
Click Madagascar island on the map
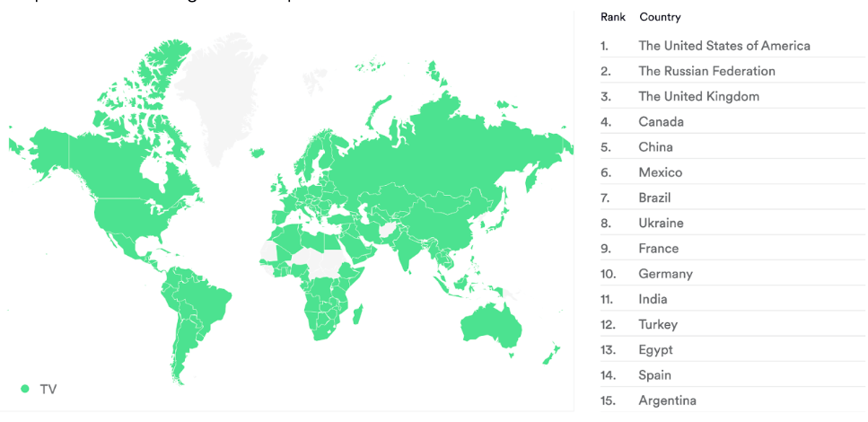(358, 314)
